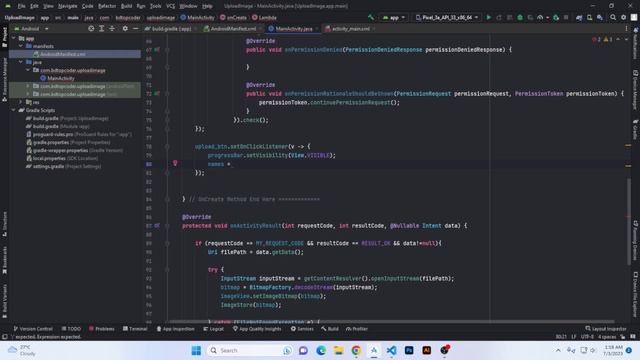Image resolution: width=640 pixels, height=360 pixels.
Task: Click Collapse All in Project panel toolbar
Action: click(x=112, y=29)
